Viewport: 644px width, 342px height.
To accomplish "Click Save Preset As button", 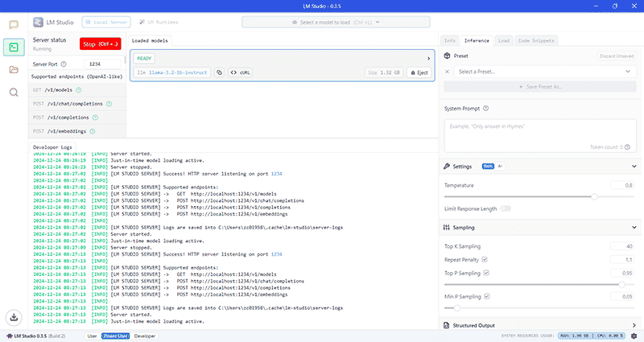I will (x=540, y=87).
